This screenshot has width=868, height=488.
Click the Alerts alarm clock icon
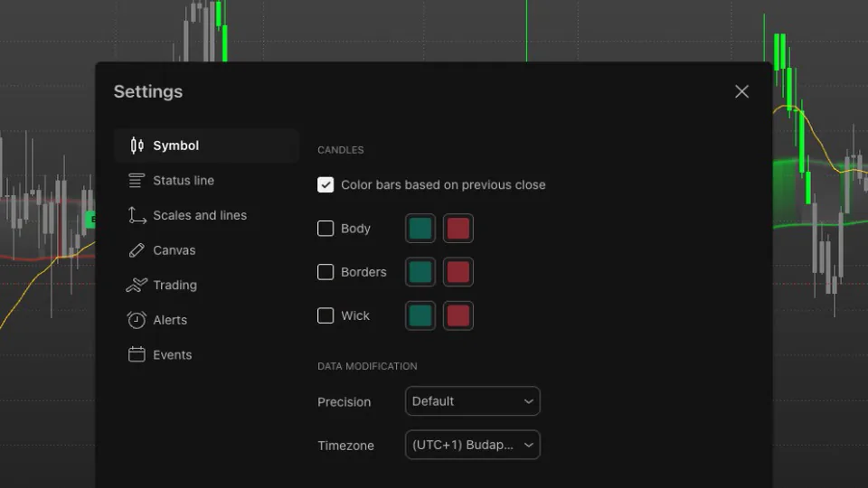137,320
